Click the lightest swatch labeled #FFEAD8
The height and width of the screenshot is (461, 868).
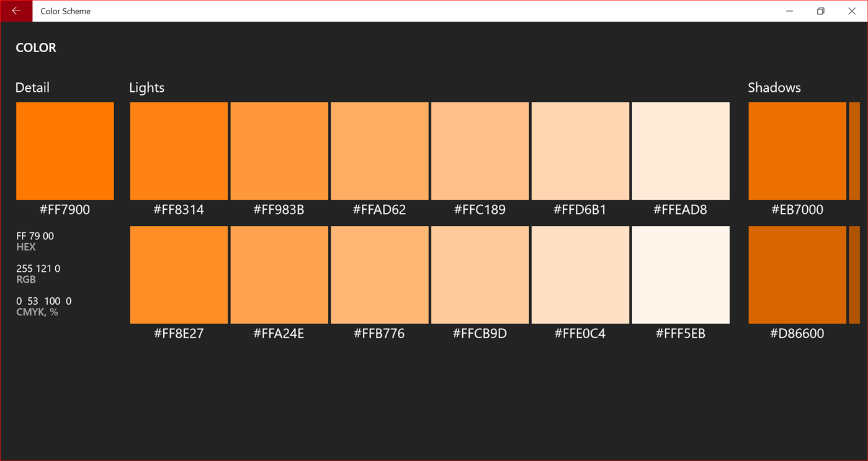point(680,151)
